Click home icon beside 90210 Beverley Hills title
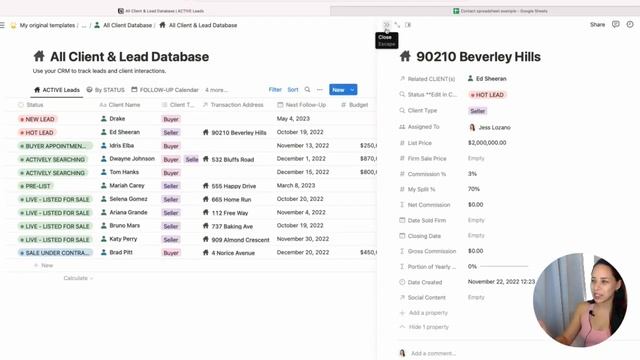Screen dimensions: 640x360 point(405,56)
